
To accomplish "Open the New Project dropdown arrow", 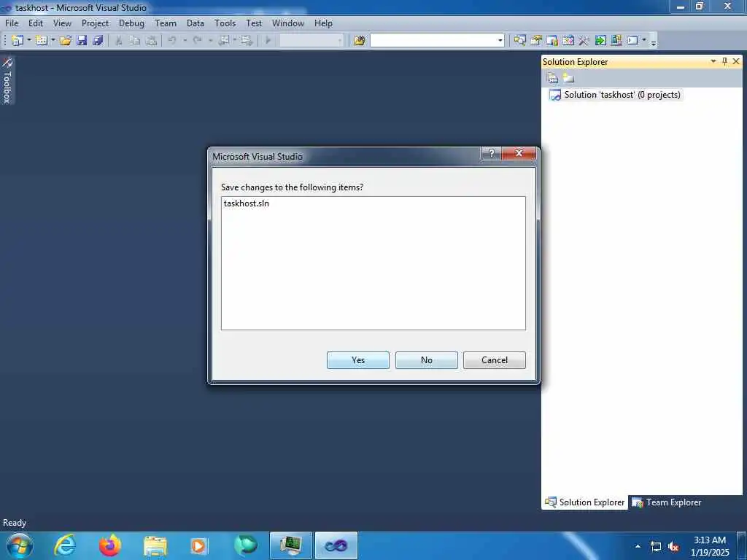I will 28,41.
